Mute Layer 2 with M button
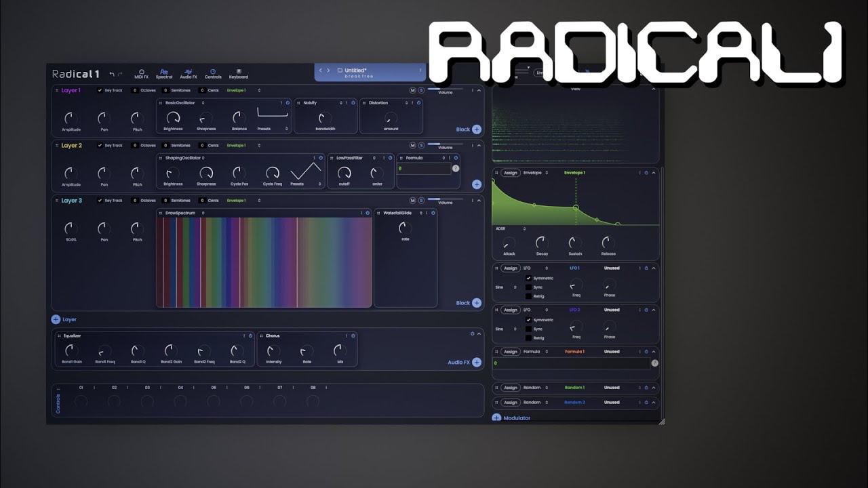868x488 pixels. (x=412, y=145)
